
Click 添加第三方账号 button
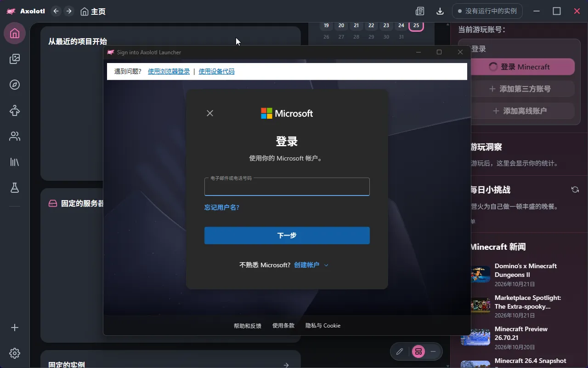524,89
